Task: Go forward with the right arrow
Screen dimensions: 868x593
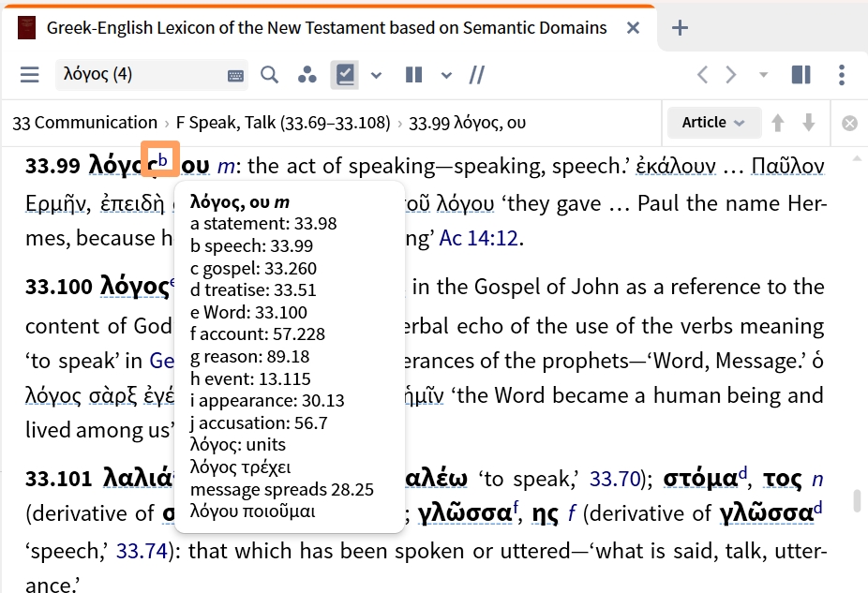Action: [x=731, y=75]
